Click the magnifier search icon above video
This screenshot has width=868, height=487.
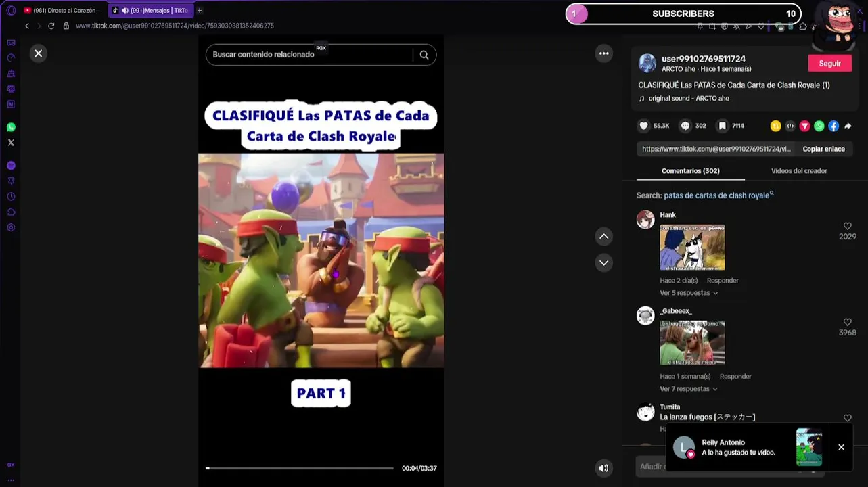point(424,55)
